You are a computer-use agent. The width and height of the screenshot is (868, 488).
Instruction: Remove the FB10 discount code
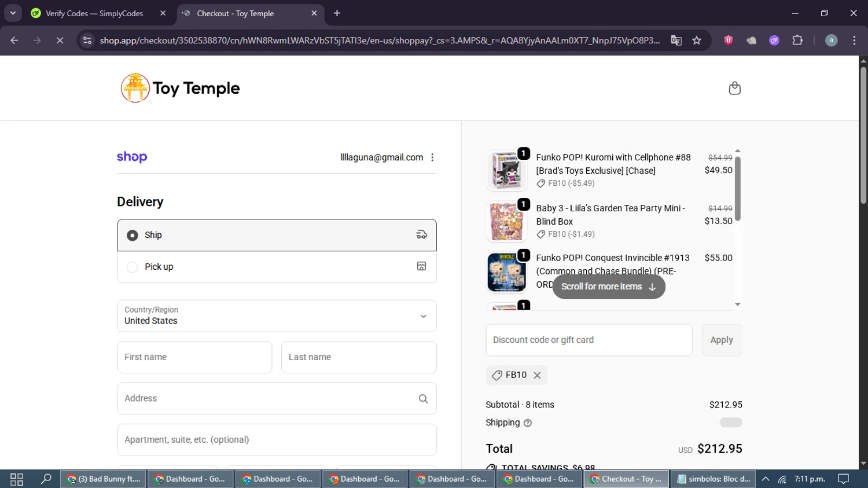537,375
